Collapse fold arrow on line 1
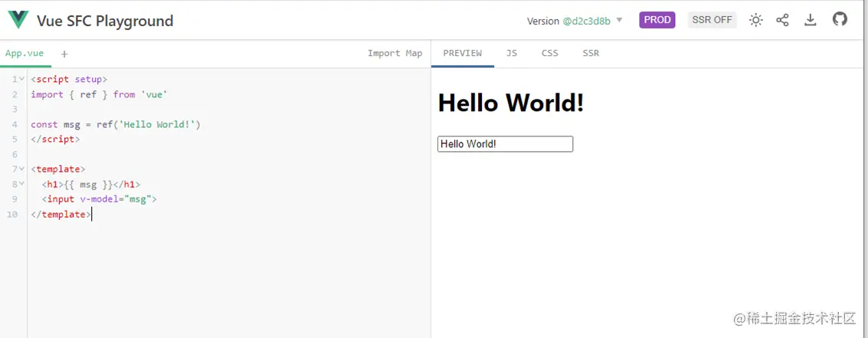Screen dimensions: 868x338 pos(21,79)
